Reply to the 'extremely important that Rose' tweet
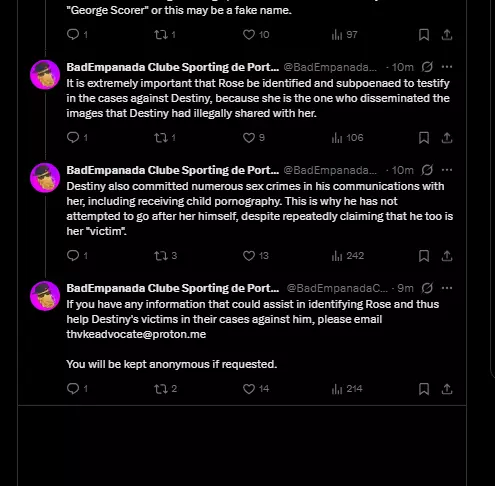495x486 pixels. (x=77, y=137)
